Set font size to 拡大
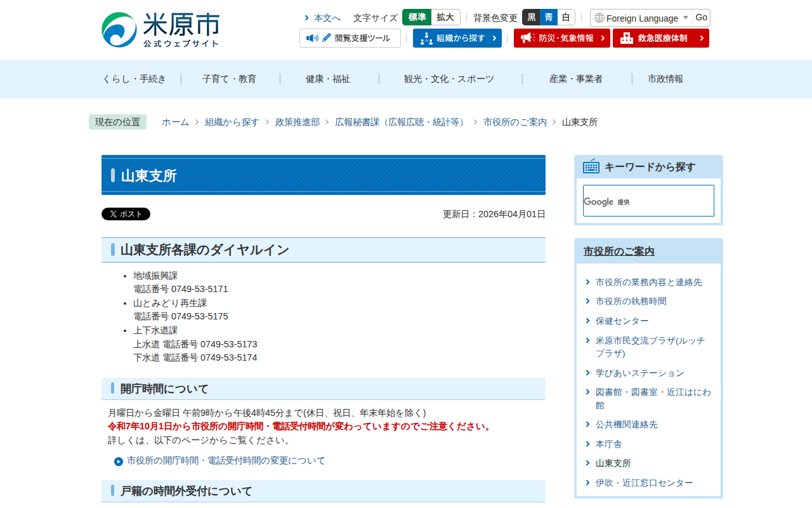 [445, 17]
